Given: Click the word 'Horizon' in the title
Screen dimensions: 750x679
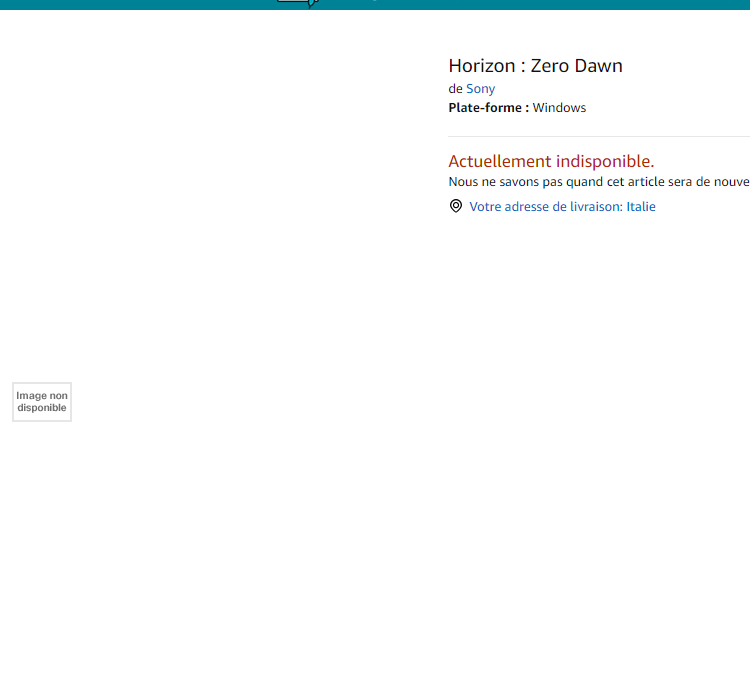Looking at the screenshot, I should coord(481,66).
